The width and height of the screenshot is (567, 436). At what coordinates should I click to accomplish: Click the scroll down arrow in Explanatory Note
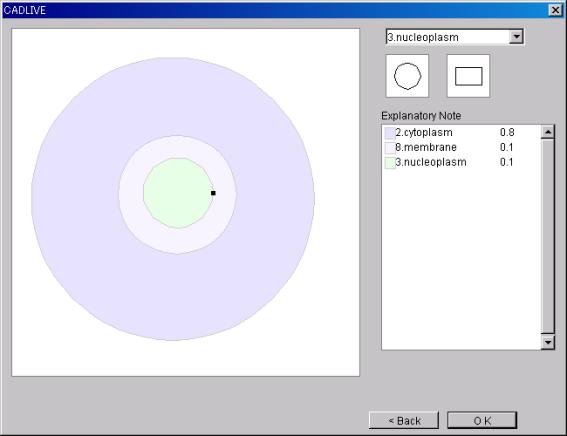point(548,342)
